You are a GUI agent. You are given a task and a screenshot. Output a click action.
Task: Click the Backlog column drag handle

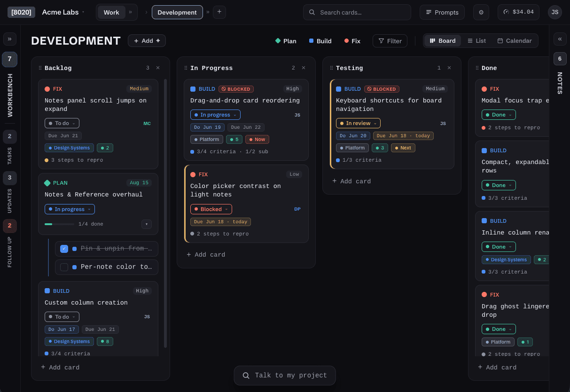(x=40, y=68)
